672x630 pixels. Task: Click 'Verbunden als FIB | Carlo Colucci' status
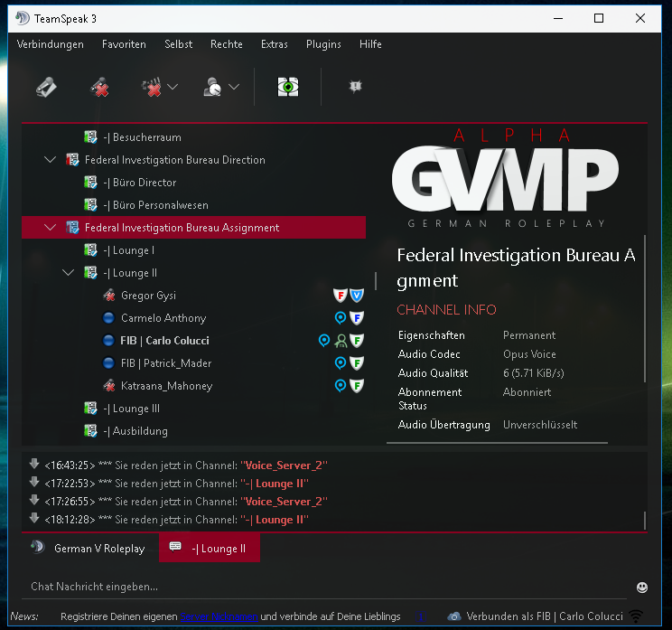click(x=545, y=616)
